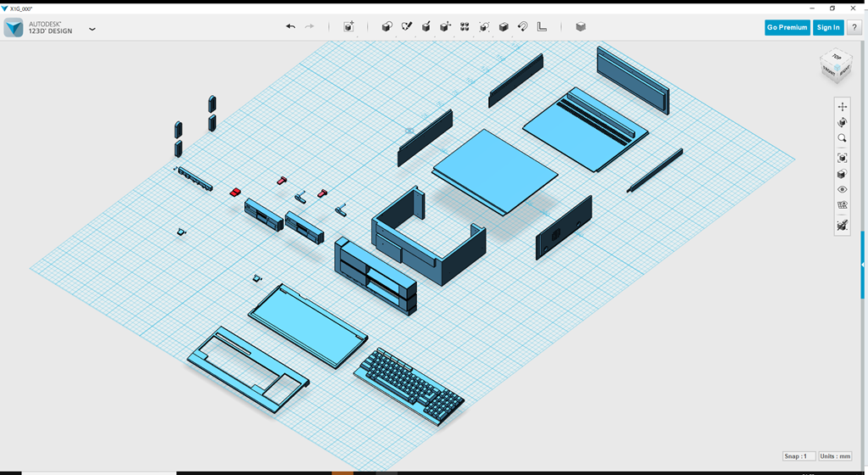Open the Transform tool in the toolbar

pyautogui.click(x=348, y=27)
